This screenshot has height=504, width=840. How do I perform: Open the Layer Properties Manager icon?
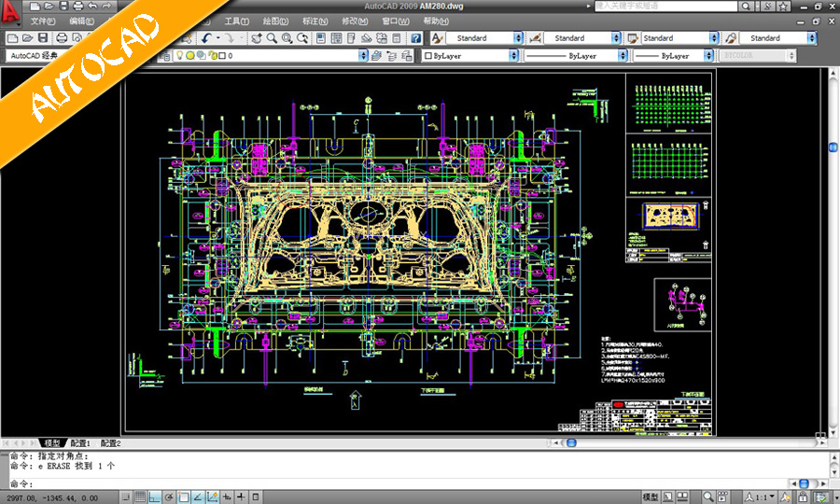click(x=165, y=55)
